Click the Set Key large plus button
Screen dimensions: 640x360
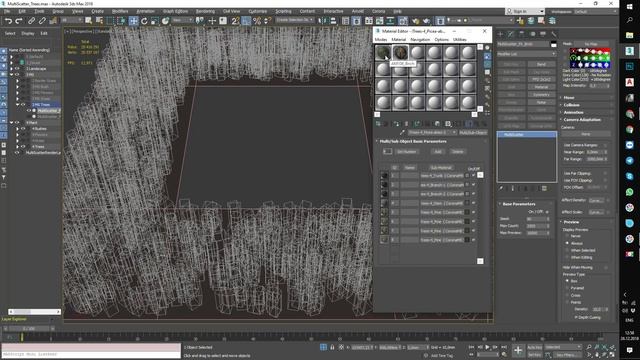click(x=518, y=350)
